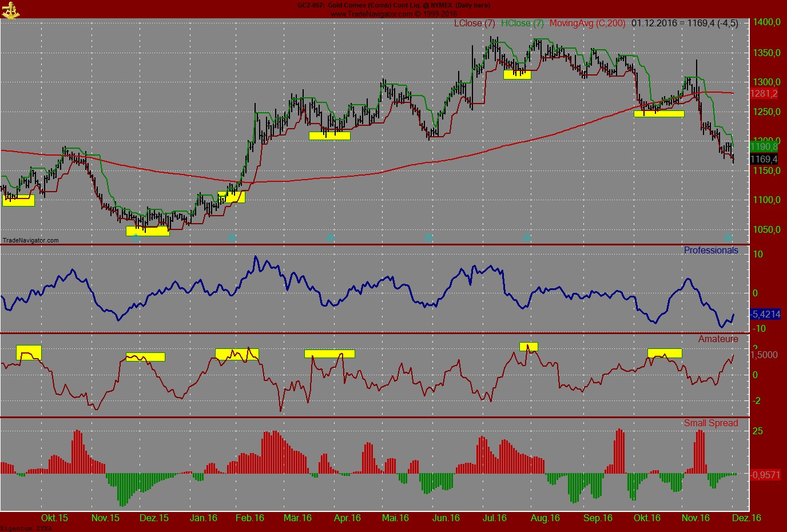Toggle the yellow signal box above the Oct.16 bars
The width and height of the screenshot is (787, 532).
(658, 114)
